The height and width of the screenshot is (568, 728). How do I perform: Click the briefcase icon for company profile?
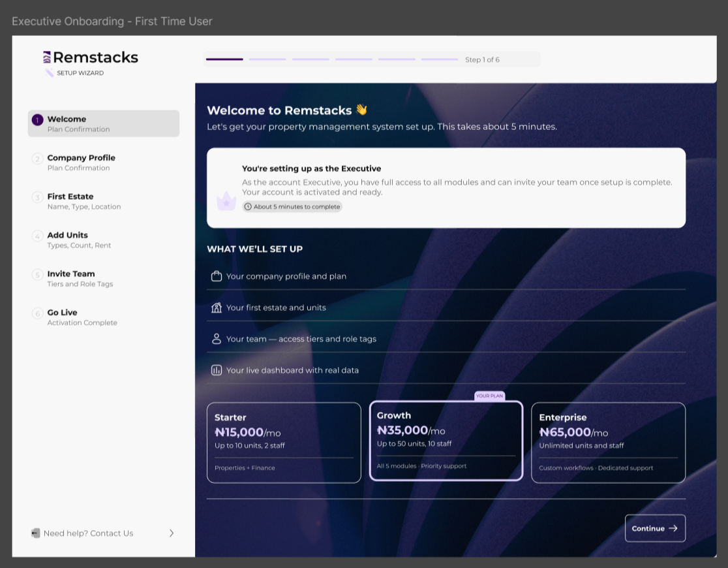[217, 276]
